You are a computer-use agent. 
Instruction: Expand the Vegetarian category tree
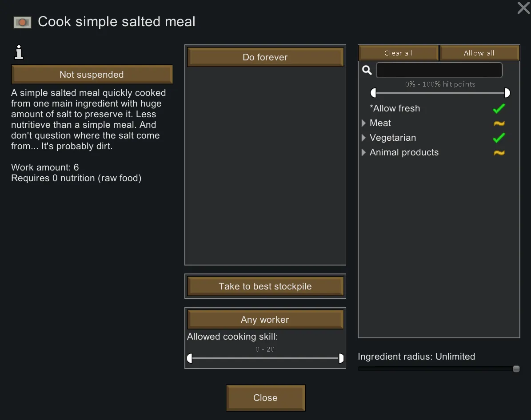point(363,138)
